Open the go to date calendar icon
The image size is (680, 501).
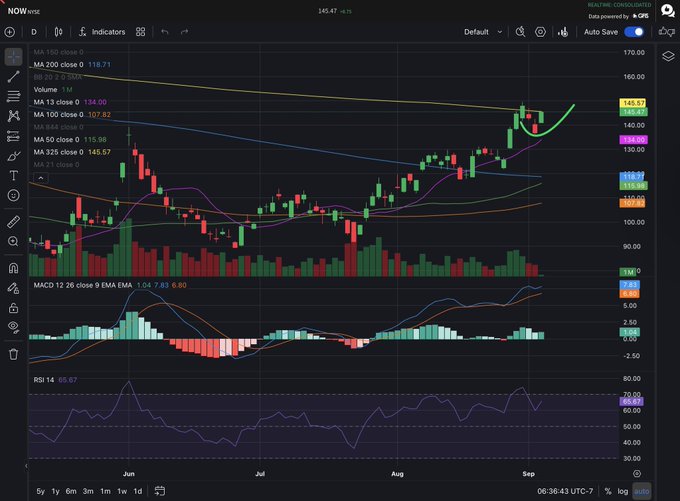160,491
